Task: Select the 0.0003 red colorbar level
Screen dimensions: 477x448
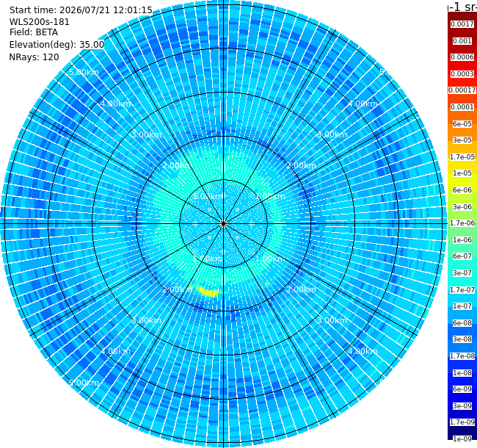Action: pos(462,74)
